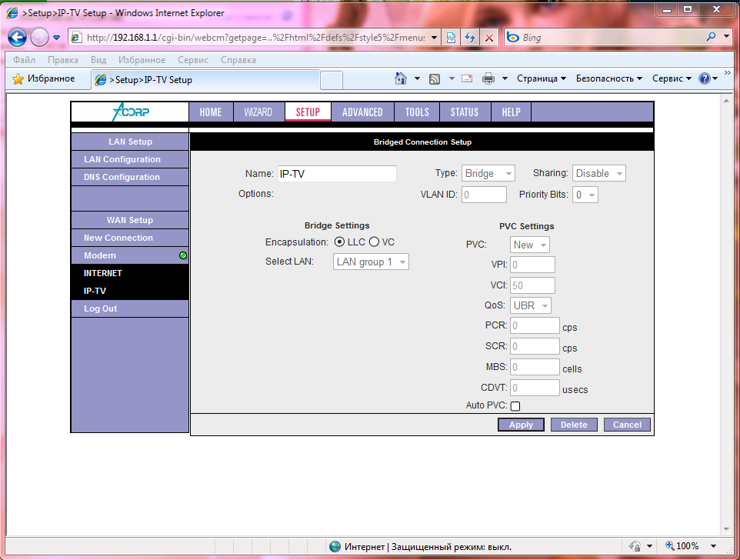Open the Select LAN group dropdown
Viewport: 740px width, 560px height.
click(372, 262)
